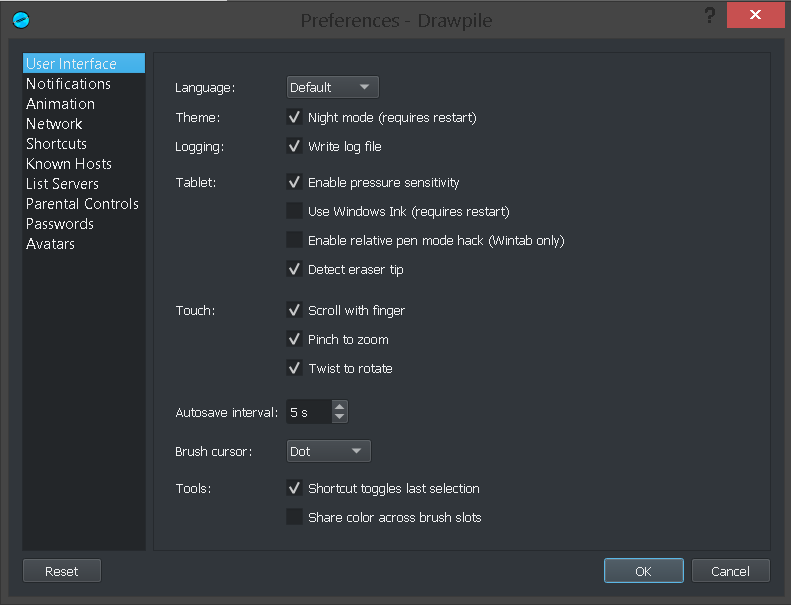Click the Cancel button

coord(730,571)
